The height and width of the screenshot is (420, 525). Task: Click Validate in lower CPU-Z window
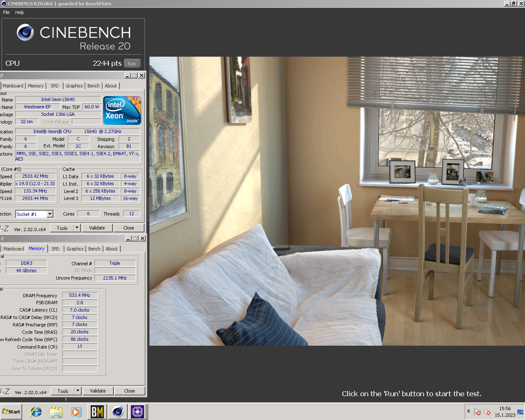pyautogui.click(x=98, y=391)
